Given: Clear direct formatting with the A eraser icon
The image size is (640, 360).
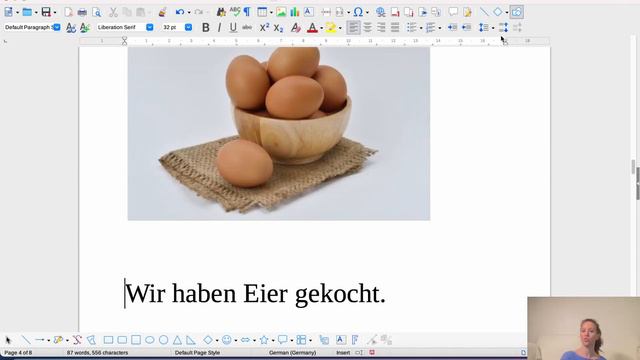Looking at the screenshot, I should coord(296,27).
